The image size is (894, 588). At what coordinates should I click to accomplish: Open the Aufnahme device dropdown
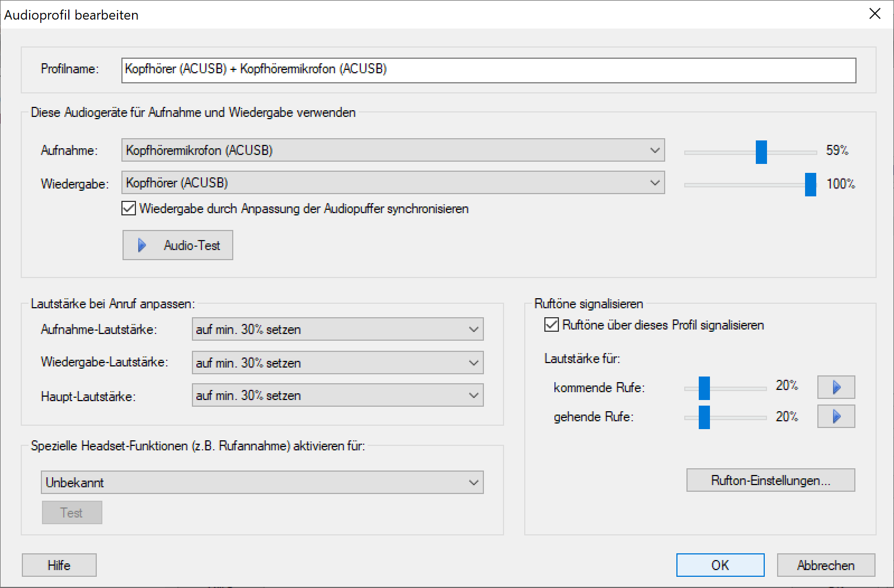tap(393, 150)
